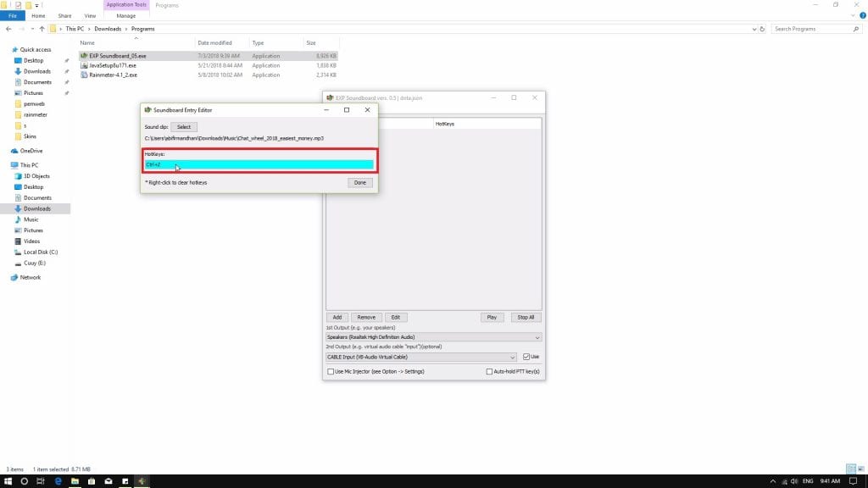Click Edit button in EXP Soundboard
868x488 pixels.
click(x=395, y=317)
